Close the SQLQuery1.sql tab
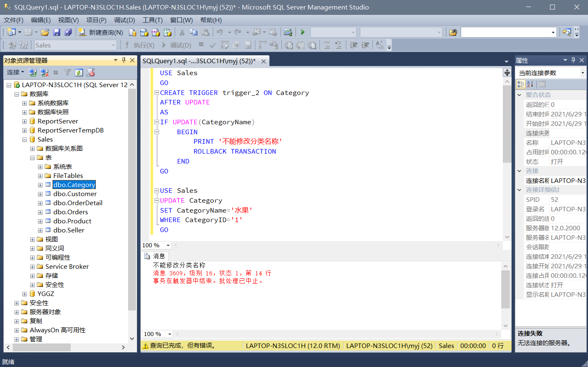This screenshot has width=588, height=367. 263,61
